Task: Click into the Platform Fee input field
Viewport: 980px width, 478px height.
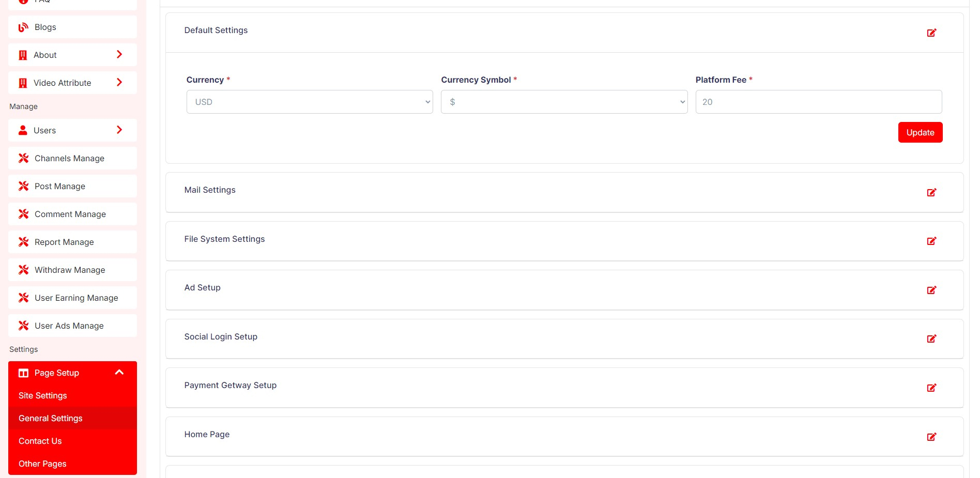Action: 818,102
